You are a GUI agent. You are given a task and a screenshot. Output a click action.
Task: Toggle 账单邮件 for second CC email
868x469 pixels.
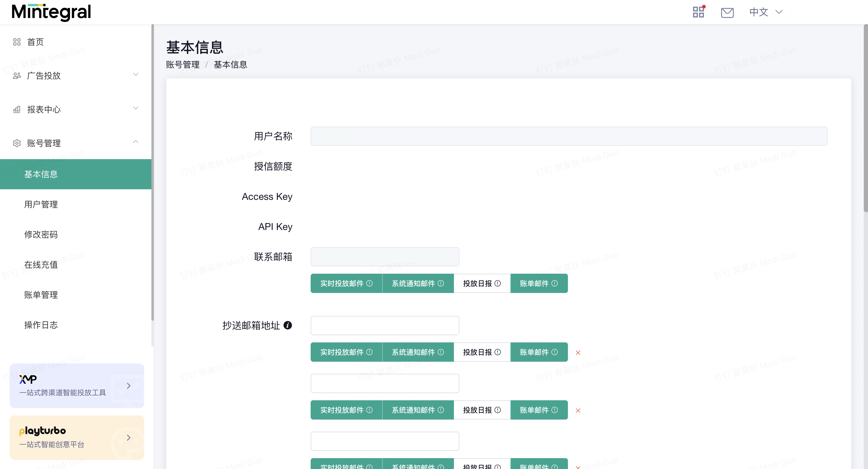point(539,410)
